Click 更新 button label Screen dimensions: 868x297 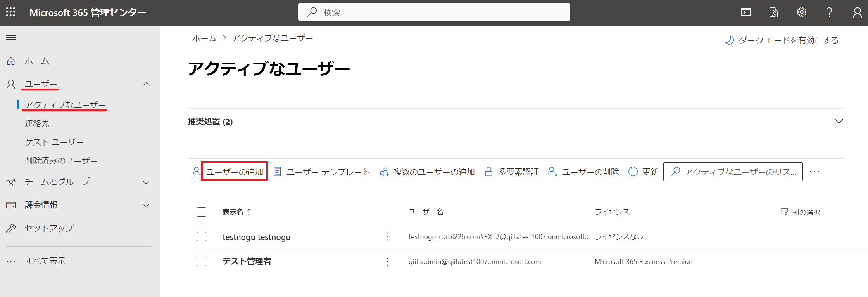650,172
